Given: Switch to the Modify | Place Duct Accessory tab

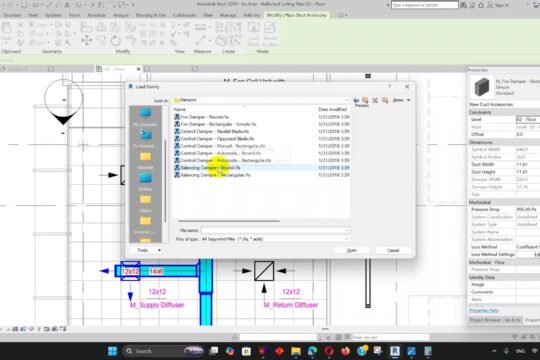Looking at the screenshot, I should [x=296, y=15].
